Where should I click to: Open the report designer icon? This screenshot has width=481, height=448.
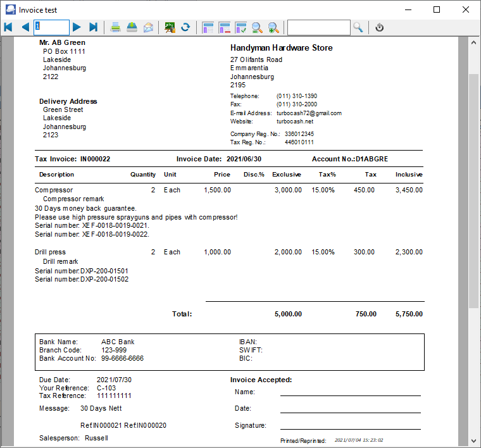pos(170,27)
